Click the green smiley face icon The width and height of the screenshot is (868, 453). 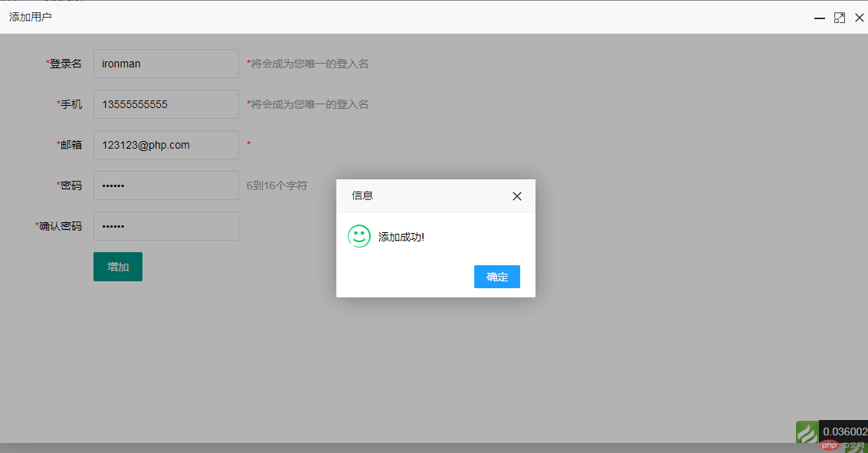point(359,237)
